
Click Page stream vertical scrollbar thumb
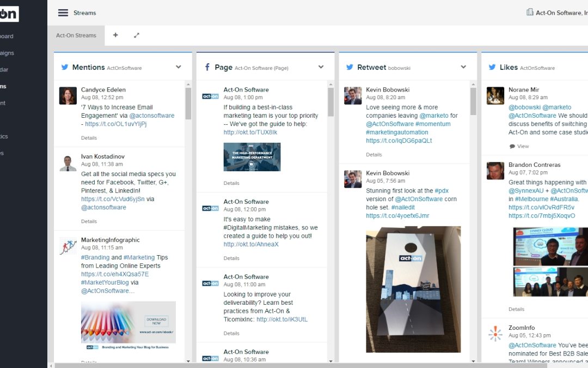(331, 102)
